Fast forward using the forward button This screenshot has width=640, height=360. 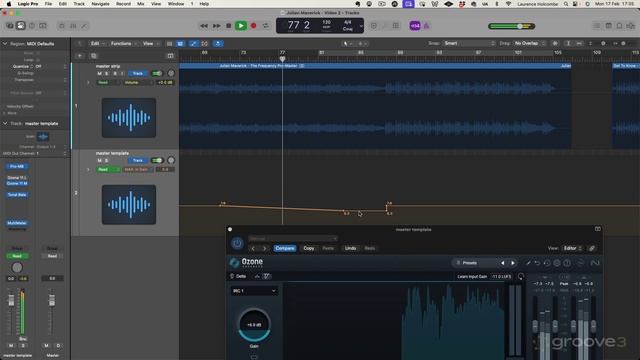point(216,26)
